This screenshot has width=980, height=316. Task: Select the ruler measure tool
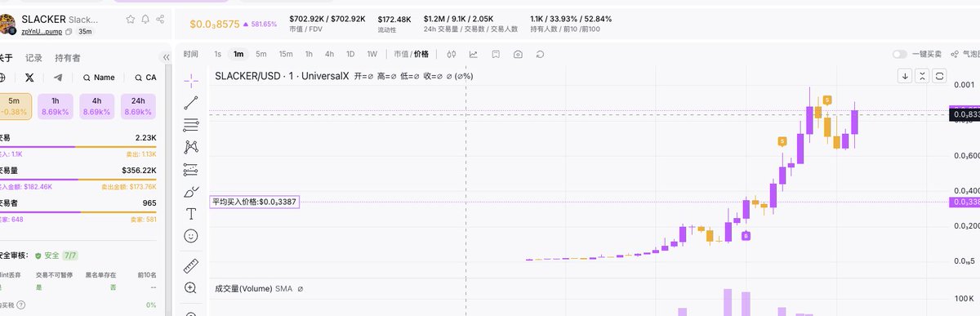[x=191, y=265]
